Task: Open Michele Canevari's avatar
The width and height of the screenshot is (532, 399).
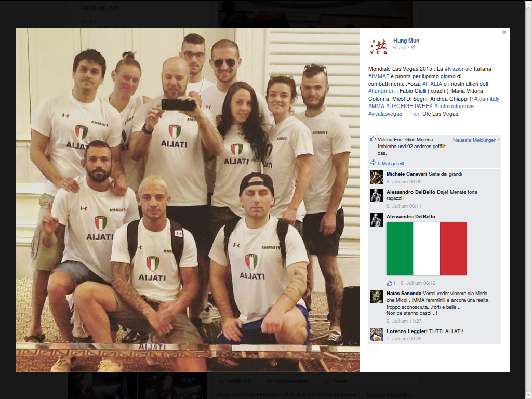Action: pos(376,177)
